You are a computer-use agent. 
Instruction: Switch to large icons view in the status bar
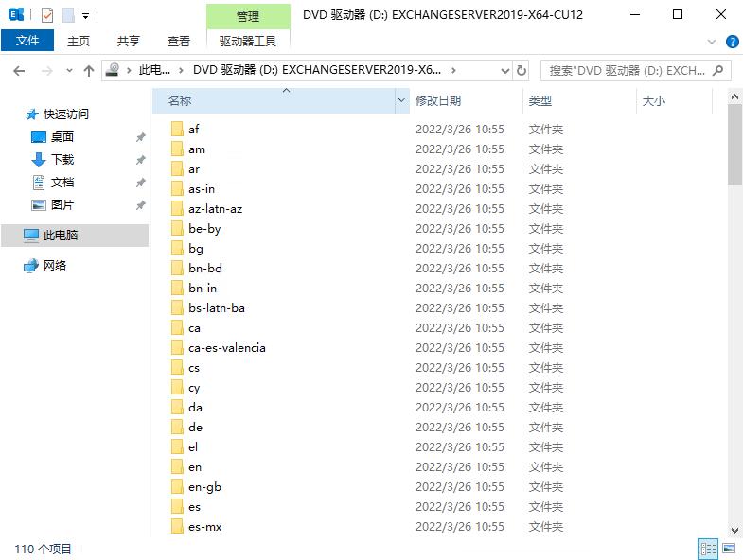[729, 549]
